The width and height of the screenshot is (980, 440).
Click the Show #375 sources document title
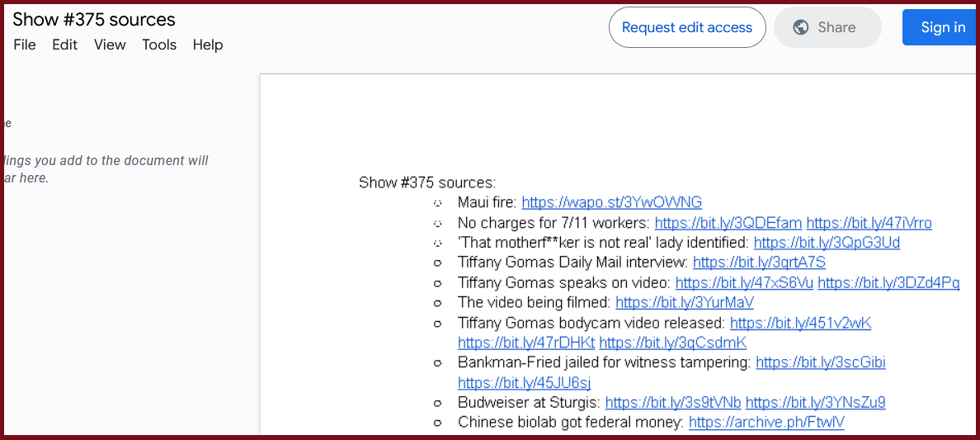coord(94,20)
